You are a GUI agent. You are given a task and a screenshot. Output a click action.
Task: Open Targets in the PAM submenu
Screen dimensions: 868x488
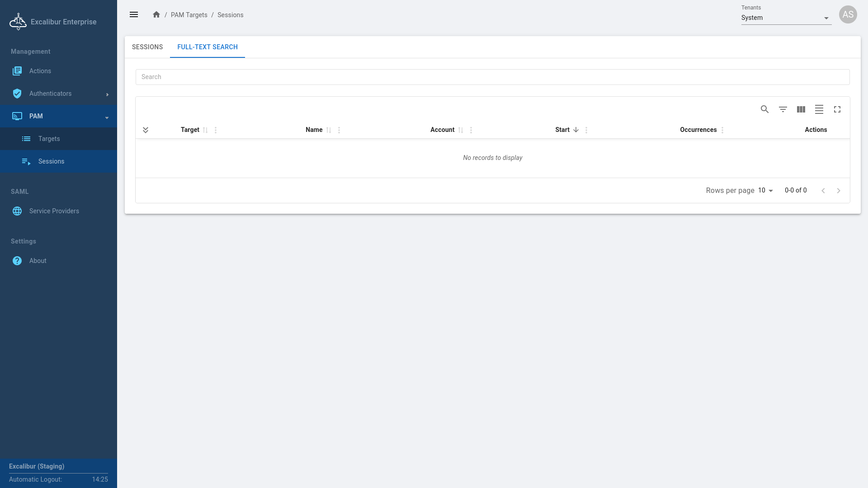49,139
